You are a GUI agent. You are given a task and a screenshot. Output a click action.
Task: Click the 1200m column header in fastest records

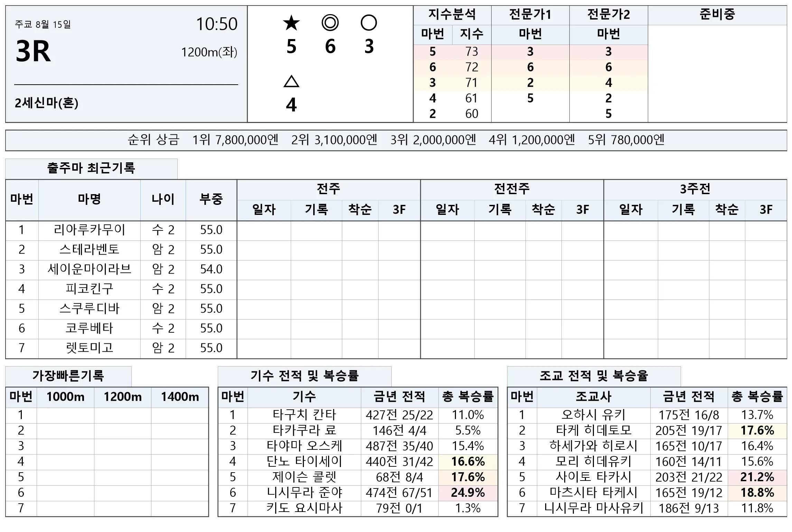coord(123,397)
